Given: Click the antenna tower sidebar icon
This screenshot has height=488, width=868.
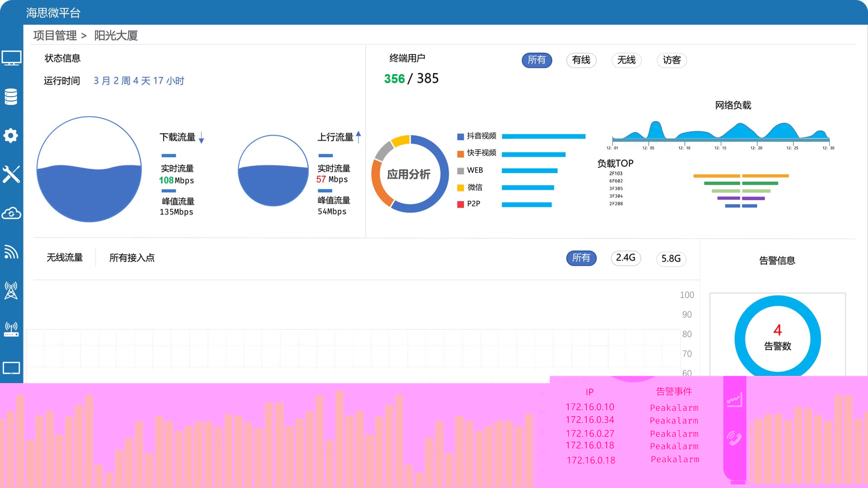Looking at the screenshot, I should 11,291.
